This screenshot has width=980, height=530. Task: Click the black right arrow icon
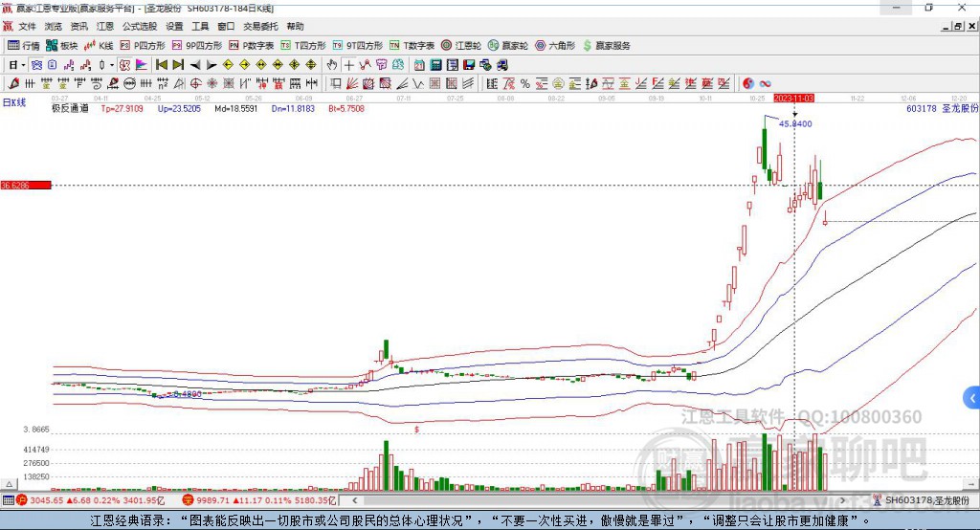coord(212,65)
